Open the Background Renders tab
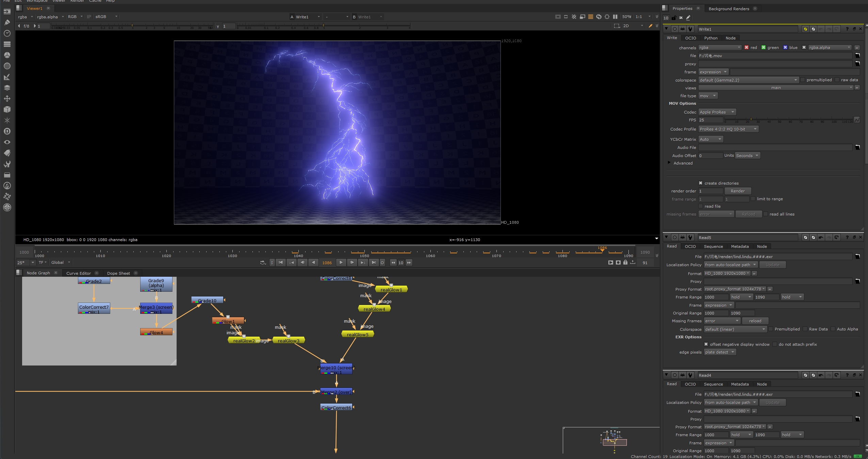Viewport: 868px width, 459px height. [x=728, y=8]
